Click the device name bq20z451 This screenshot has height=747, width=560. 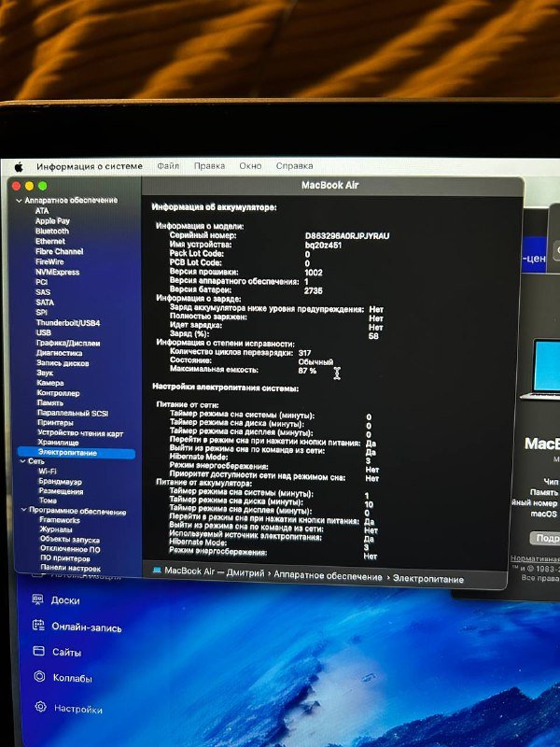[323, 246]
